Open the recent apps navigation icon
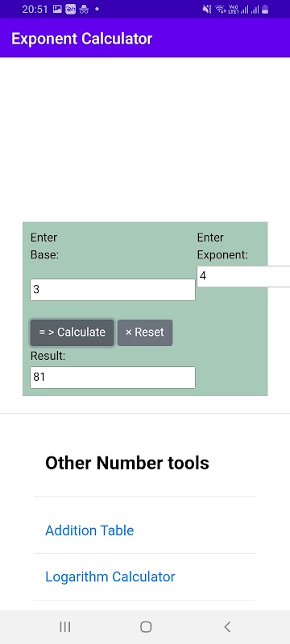Image resolution: width=290 pixels, height=644 pixels. (x=65, y=627)
